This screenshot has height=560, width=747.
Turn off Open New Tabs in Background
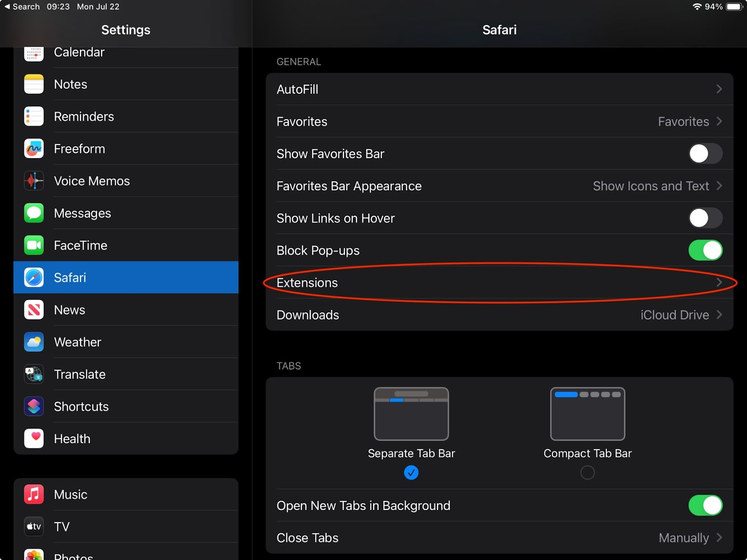(x=705, y=505)
